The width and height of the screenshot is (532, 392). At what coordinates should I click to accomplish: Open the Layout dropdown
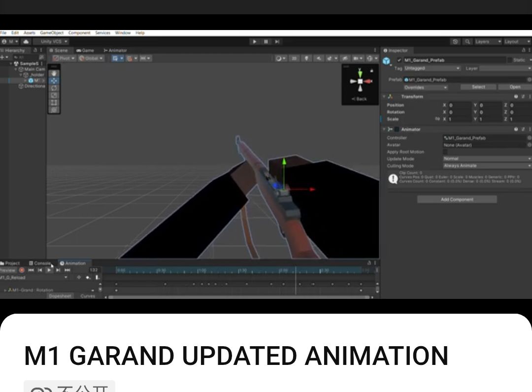(517, 41)
